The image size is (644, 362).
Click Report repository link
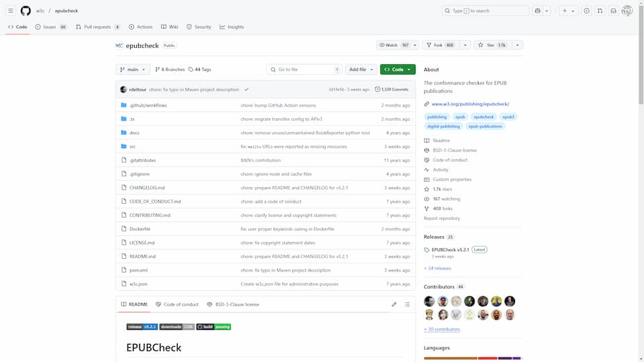(x=442, y=219)
